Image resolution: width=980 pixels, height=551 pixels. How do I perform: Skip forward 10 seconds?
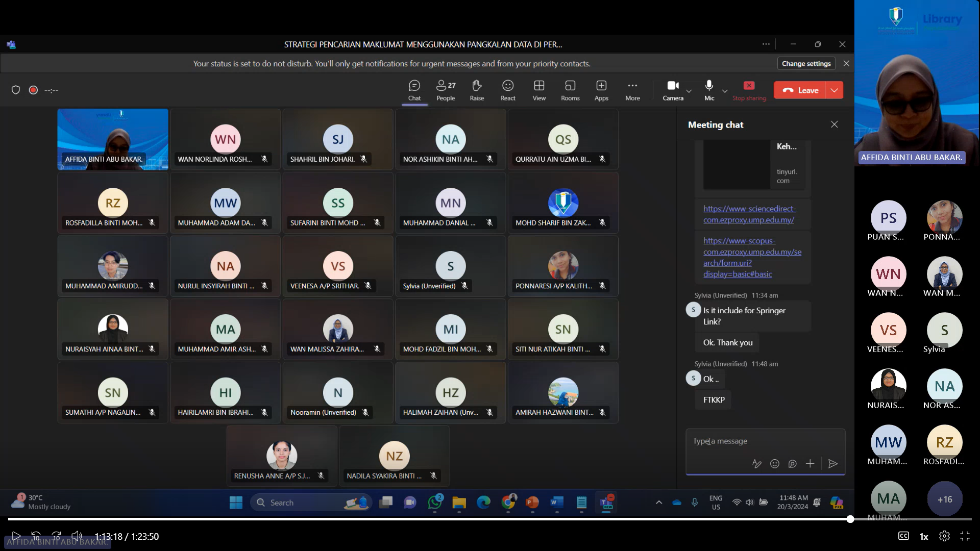[57, 536]
